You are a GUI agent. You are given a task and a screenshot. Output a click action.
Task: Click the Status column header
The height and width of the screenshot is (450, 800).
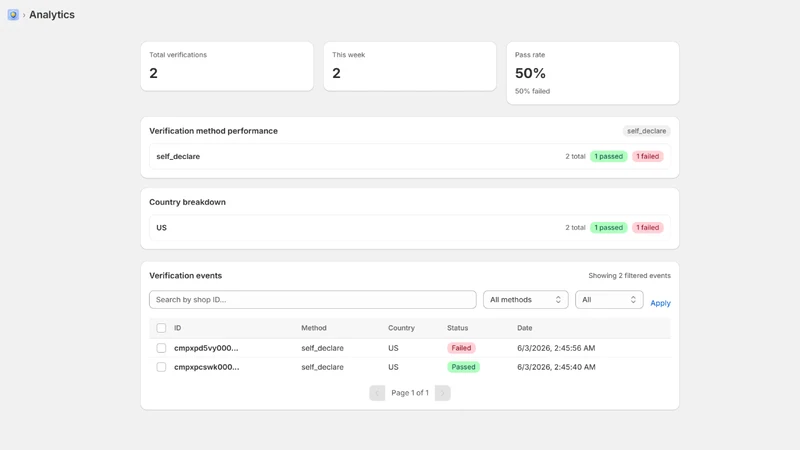click(x=458, y=328)
